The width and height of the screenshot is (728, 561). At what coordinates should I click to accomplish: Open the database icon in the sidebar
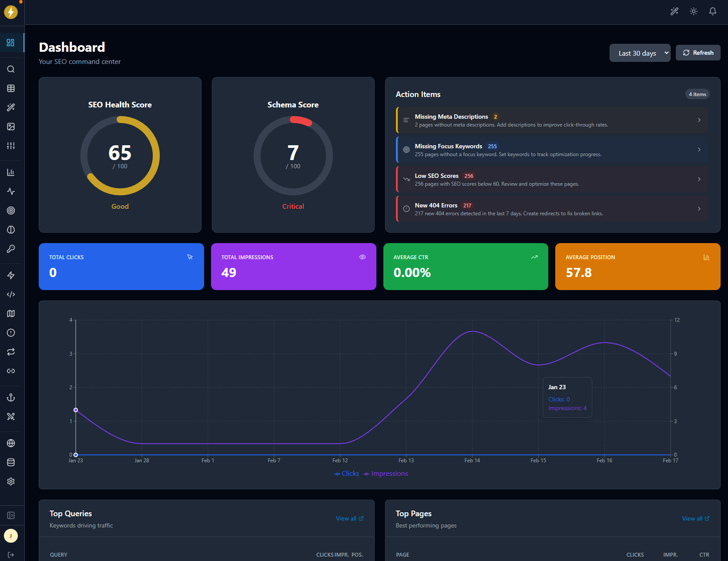coord(11,462)
